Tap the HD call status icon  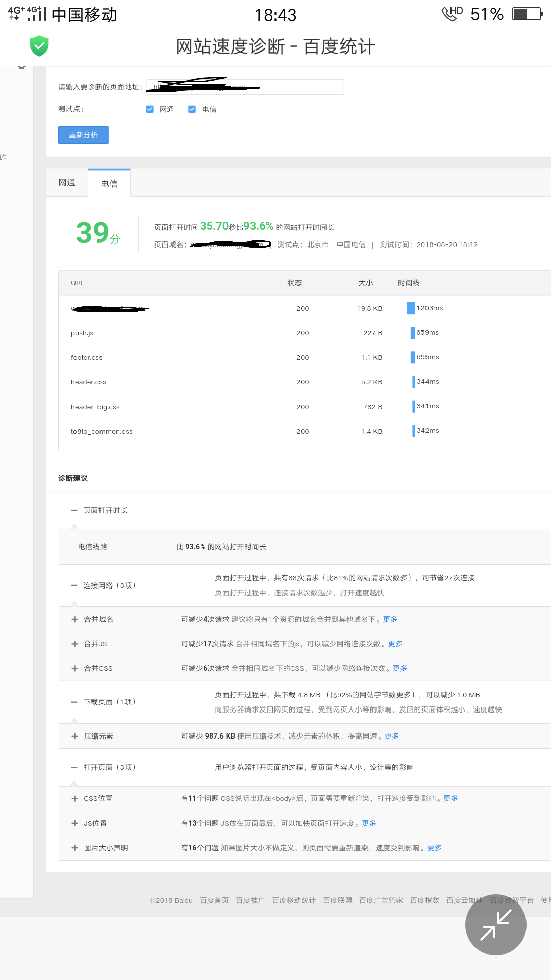coord(453,13)
